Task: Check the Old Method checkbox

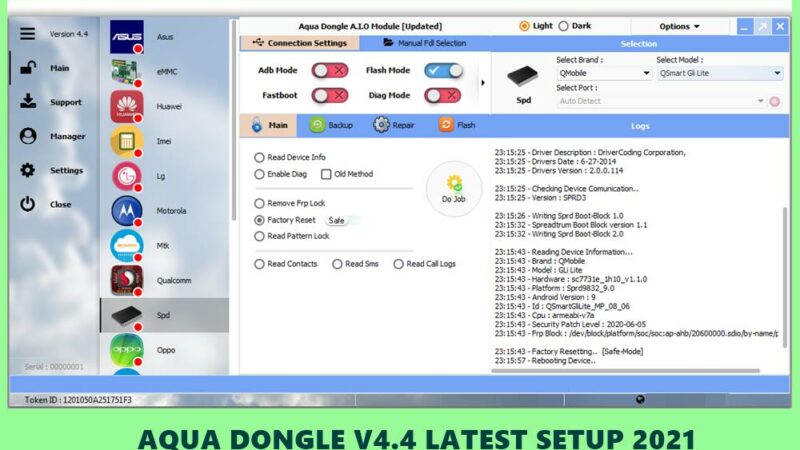Action: click(x=326, y=174)
